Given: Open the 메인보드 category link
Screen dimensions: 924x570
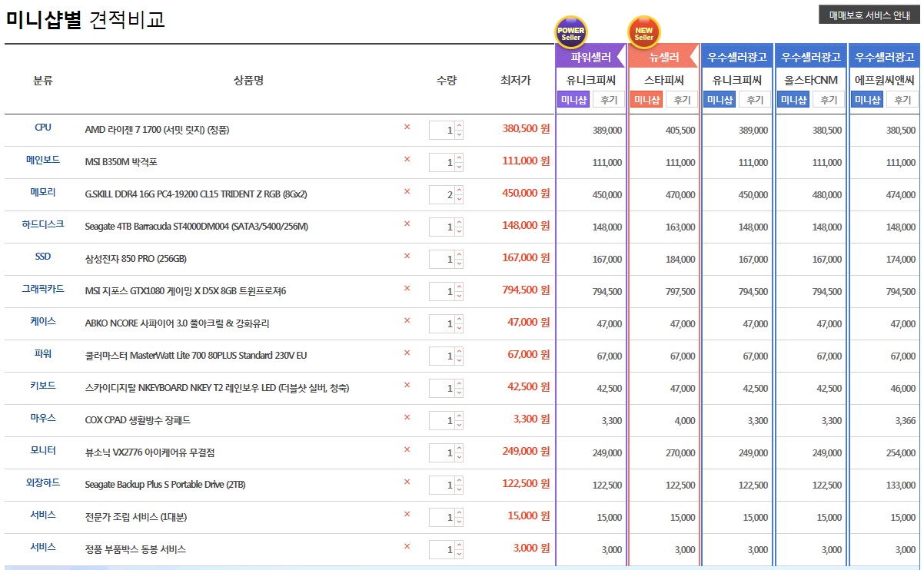Looking at the screenshot, I should click(43, 160).
